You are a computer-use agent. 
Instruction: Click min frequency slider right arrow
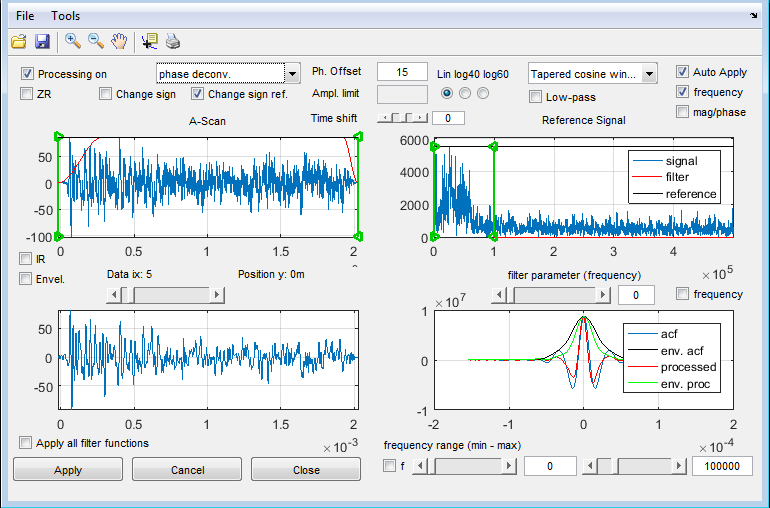pos(509,466)
